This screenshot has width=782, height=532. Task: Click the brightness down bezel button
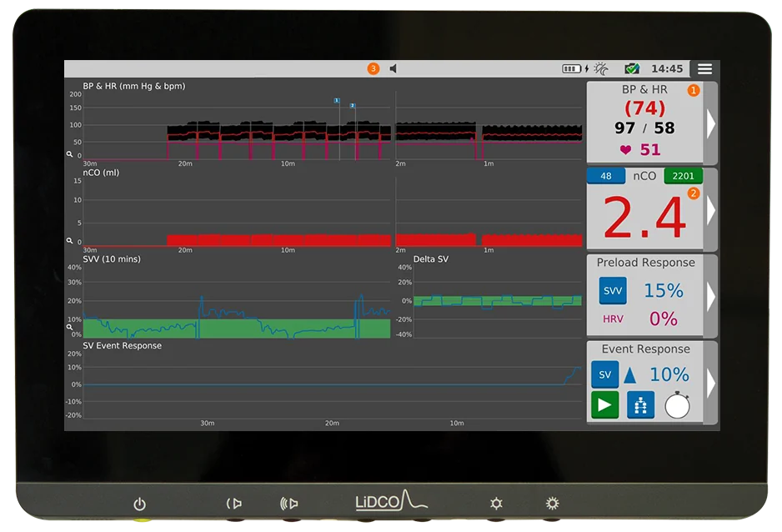click(x=496, y=503)
